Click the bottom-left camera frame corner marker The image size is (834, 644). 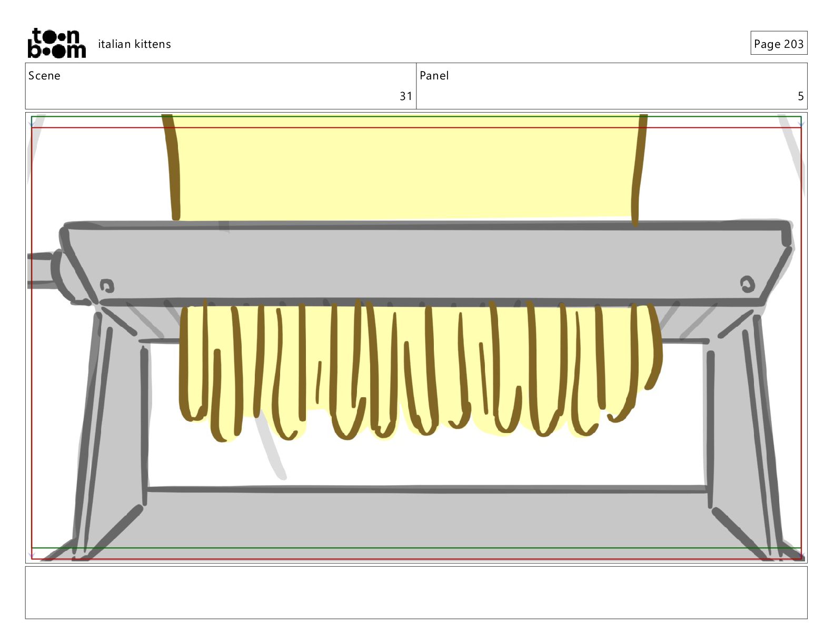coord(32,554)
